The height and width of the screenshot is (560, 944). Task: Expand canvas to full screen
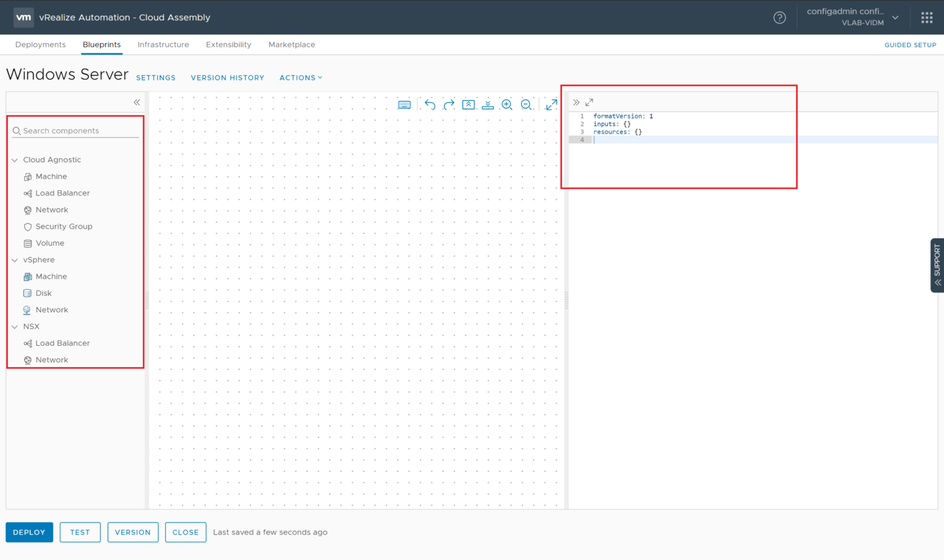pyautogui.click(x=551, y=105)
